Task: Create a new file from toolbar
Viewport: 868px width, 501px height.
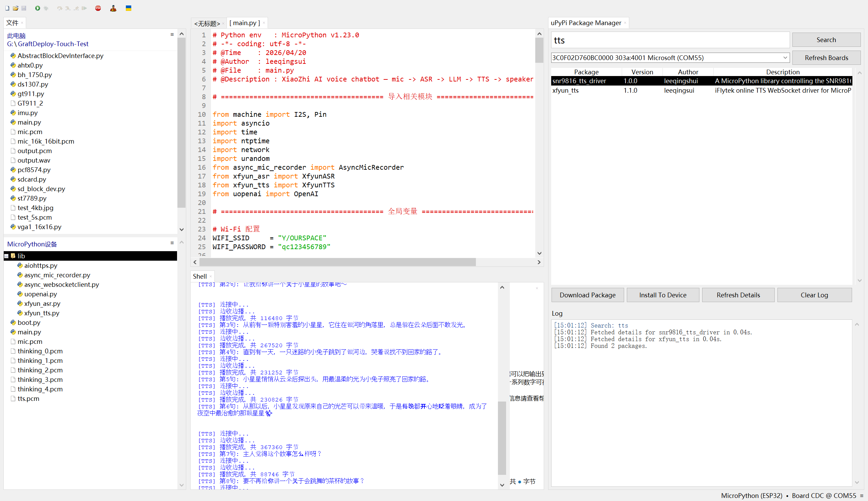Action: click(7, 8)
